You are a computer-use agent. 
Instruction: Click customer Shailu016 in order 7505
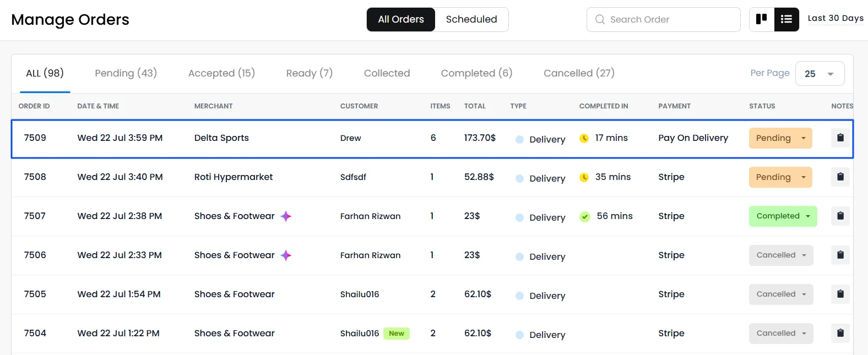360,294
